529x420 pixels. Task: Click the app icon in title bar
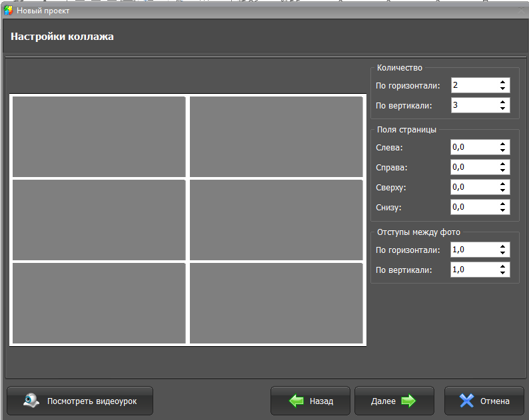pos(9,11)
